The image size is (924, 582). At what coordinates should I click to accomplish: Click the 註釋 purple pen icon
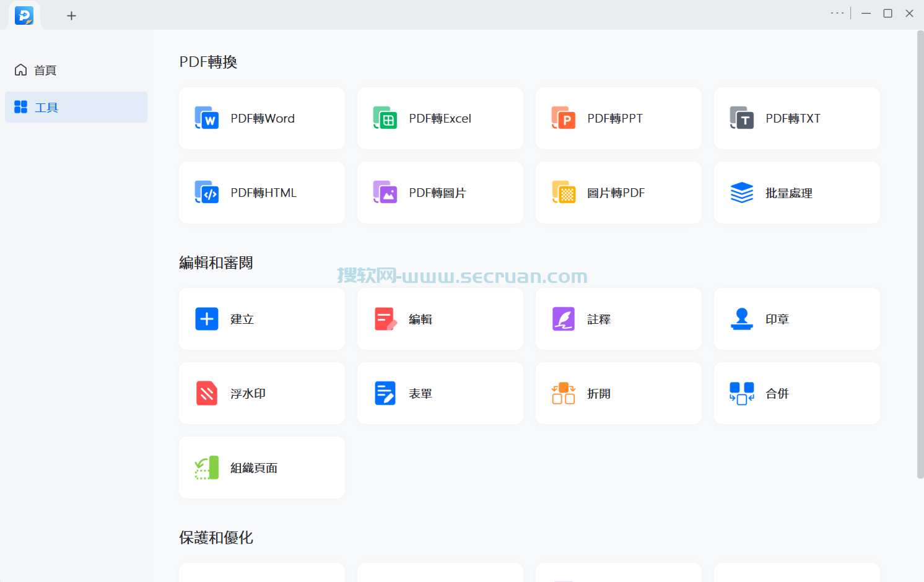click(x=564, y=319)
